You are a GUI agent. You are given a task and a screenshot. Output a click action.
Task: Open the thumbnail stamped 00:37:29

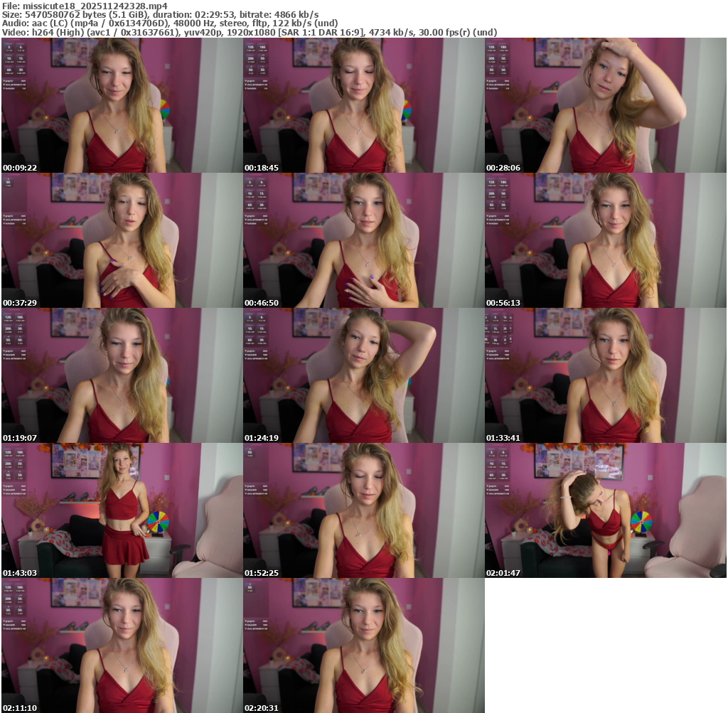pyautogui.click(x=122, y=240)
